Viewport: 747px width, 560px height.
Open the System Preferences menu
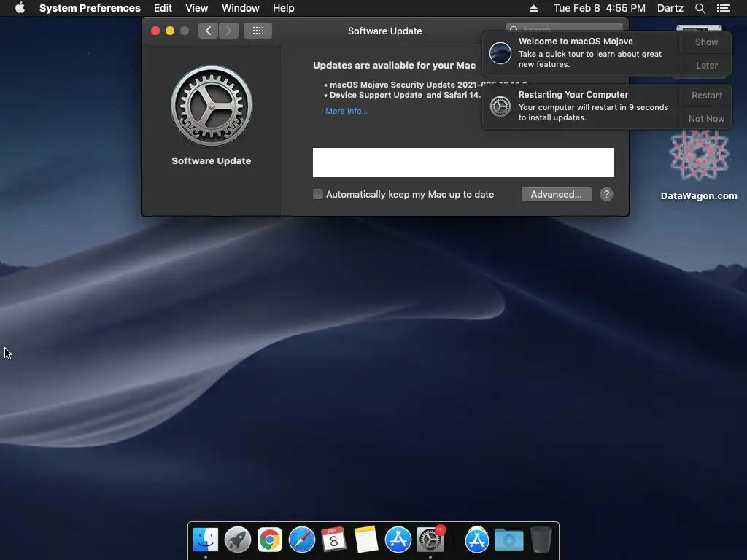click(90, 8)
